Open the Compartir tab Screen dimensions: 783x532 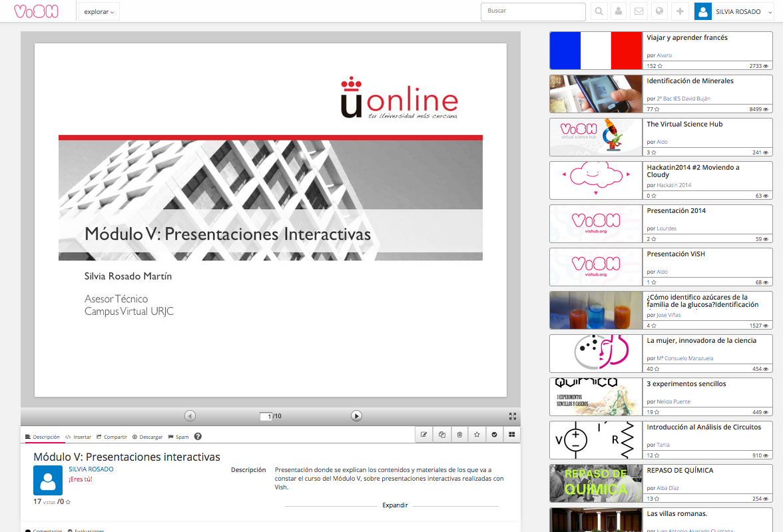pos(112,437)
